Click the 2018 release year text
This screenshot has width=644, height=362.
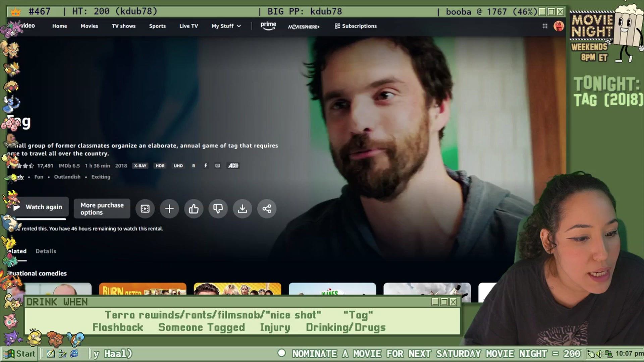coord(121,166)
